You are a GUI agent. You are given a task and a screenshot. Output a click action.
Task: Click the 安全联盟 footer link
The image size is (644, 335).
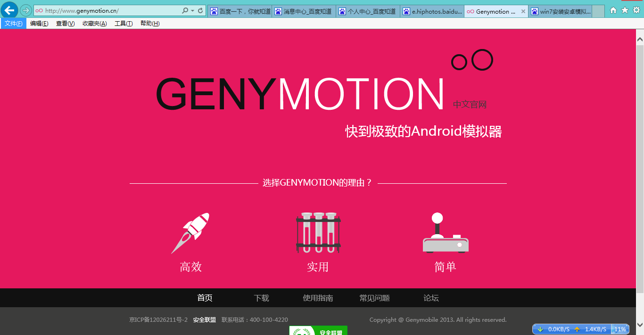pos(205,320)
